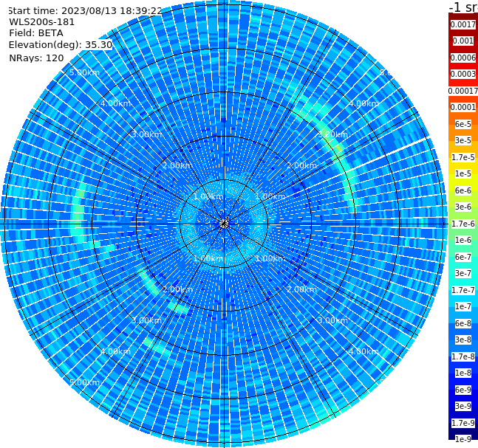Click the 1.7e-6 colorbar value
The width and height of the screenshot is (478, 448).
point(463,224)
